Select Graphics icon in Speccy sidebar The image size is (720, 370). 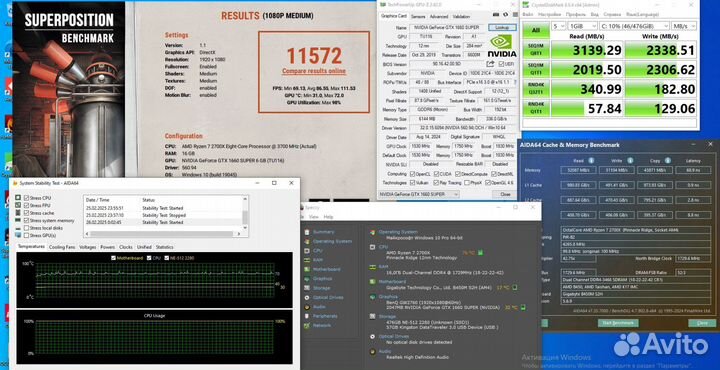(307, 279)
